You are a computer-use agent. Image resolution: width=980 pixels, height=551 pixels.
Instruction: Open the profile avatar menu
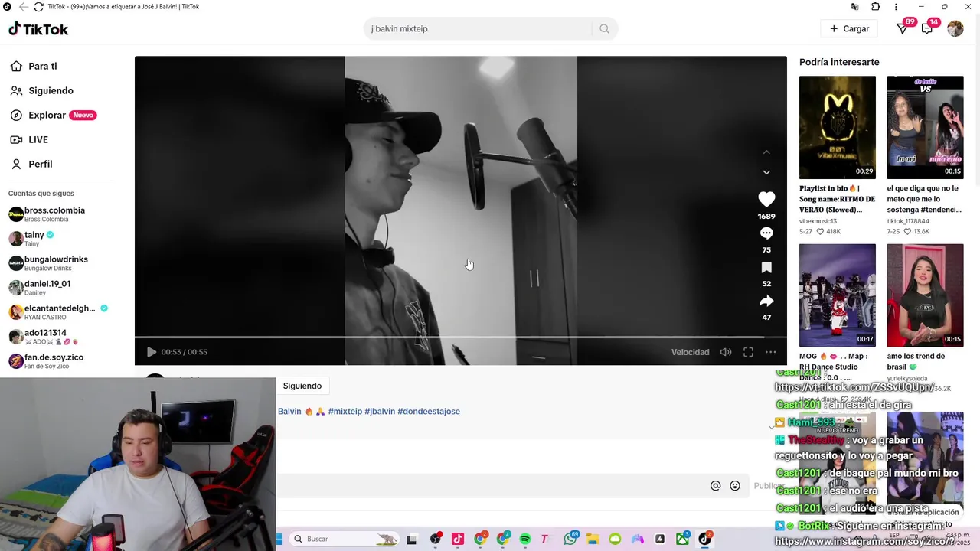955,28
